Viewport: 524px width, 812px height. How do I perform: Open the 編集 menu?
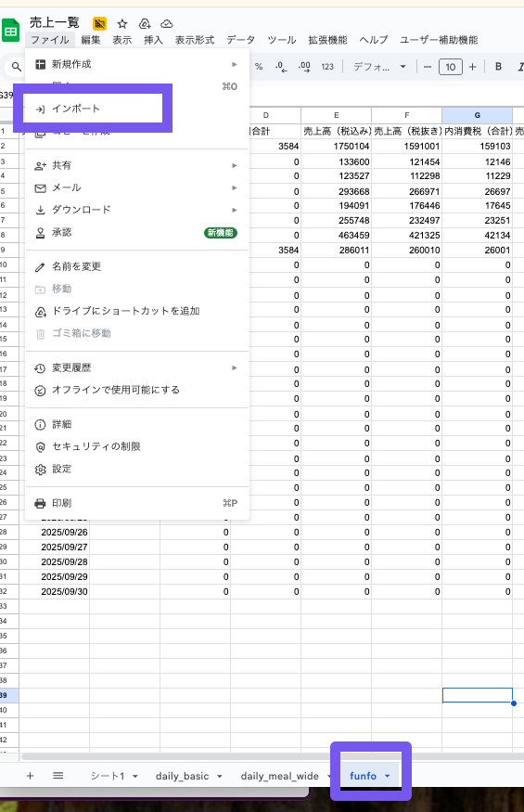tap(91, 40)
